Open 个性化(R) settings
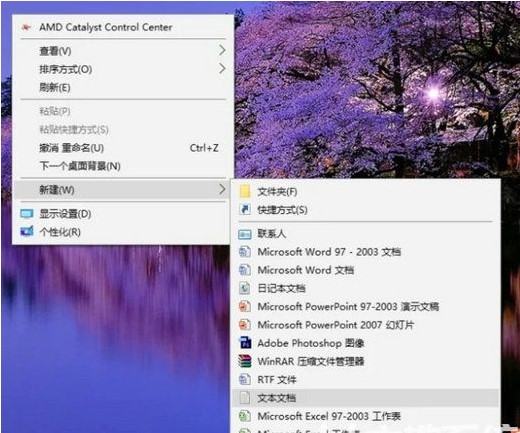This screenshot has width=520, height=433. [x=123, y=232]
